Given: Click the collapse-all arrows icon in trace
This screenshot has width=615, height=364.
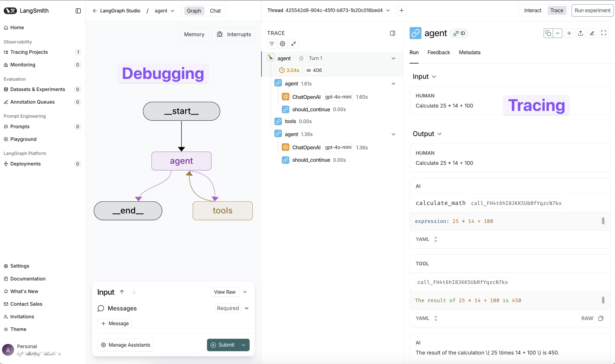Looking at the screenshot, I should (x=293, y=44).
